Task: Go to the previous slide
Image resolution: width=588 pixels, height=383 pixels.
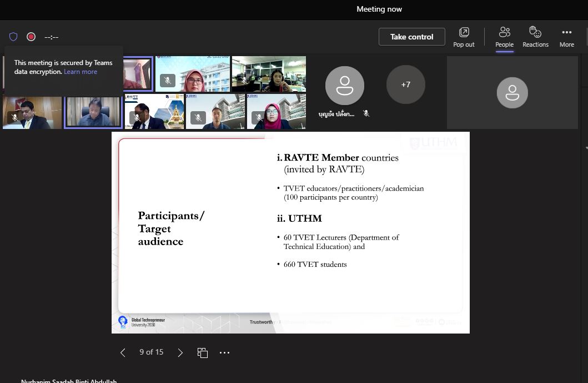Action: (123, 352)
